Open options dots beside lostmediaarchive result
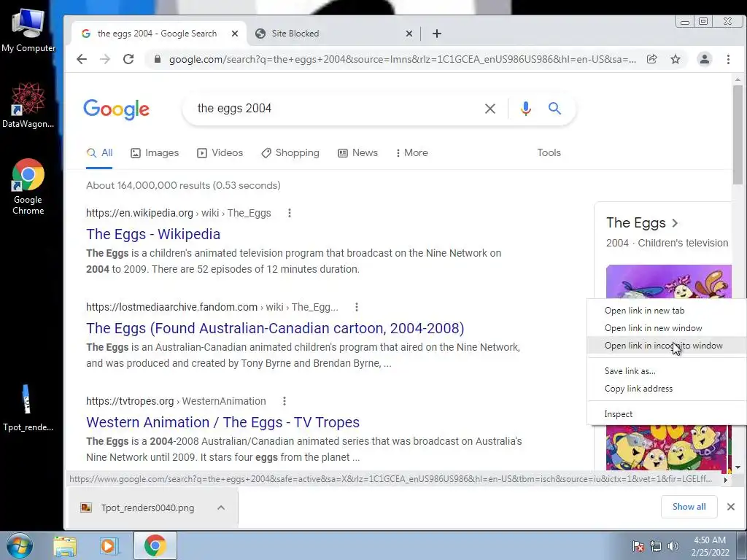The width and height of the screenshot is (747, 560). [356, 307]
